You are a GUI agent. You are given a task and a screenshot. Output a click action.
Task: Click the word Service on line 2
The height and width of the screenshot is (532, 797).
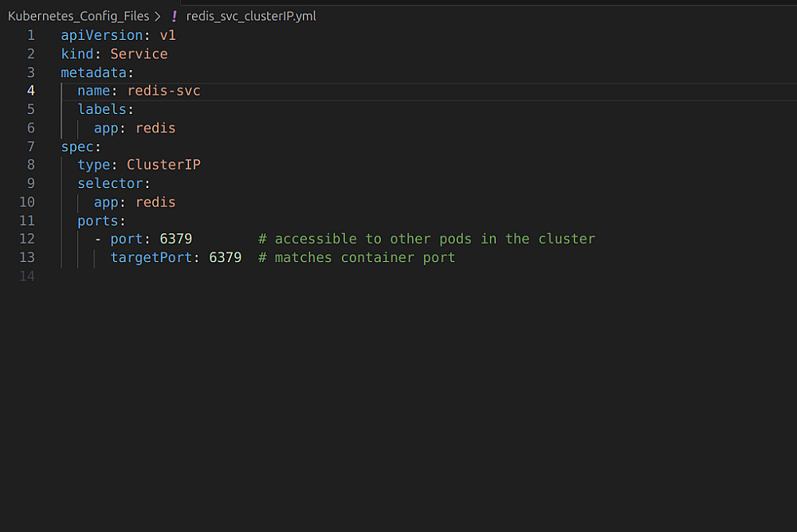[x=139, y=54]
